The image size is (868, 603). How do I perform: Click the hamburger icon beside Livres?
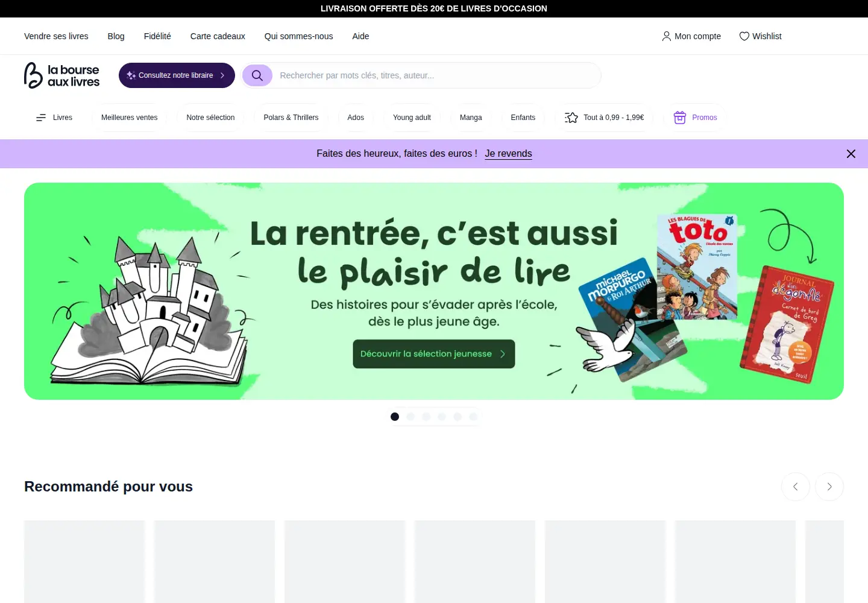tap(41, 118)
